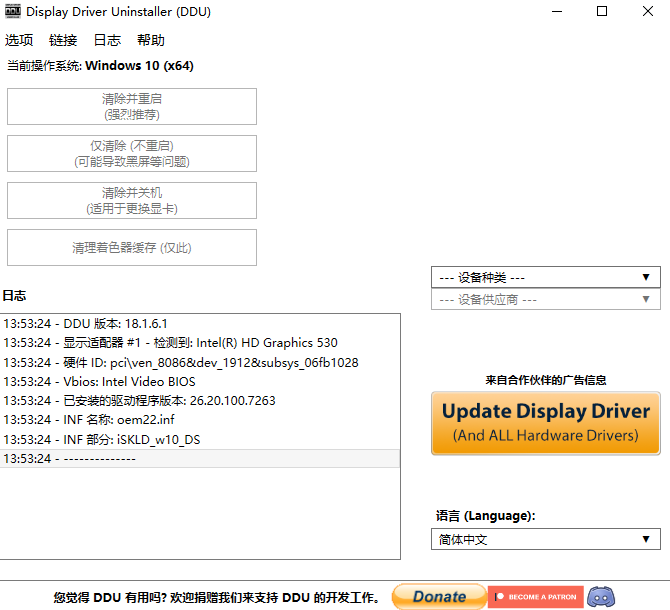Viewport: 670px width, 610px height.
Task: Select log line DDU 版本: 18.1.6.1
Action: click(200, 323)
